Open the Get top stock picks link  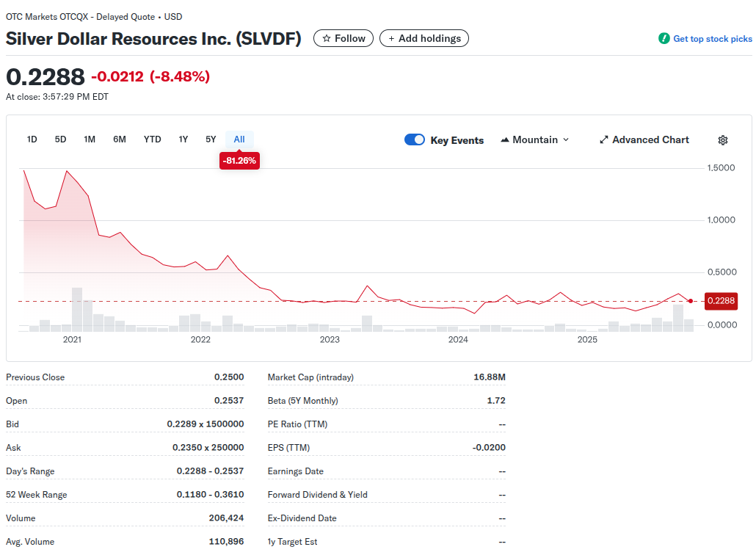[x=712, y=39]
